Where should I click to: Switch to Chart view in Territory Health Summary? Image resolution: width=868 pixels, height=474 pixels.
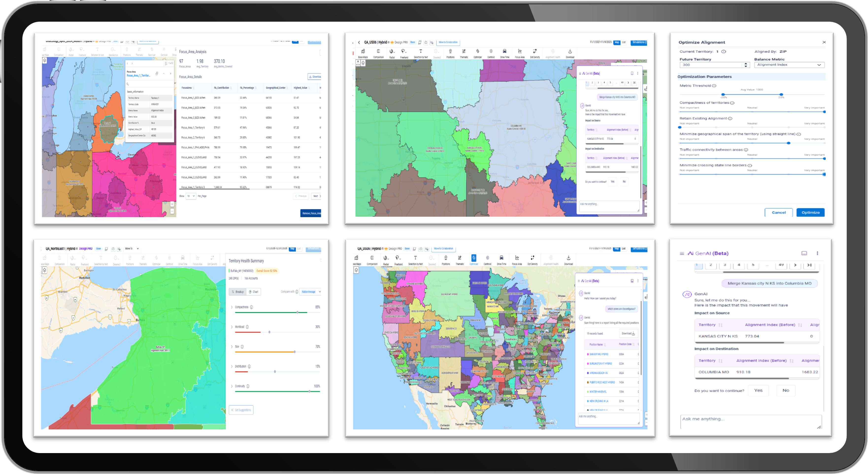[x=253, y=292]
